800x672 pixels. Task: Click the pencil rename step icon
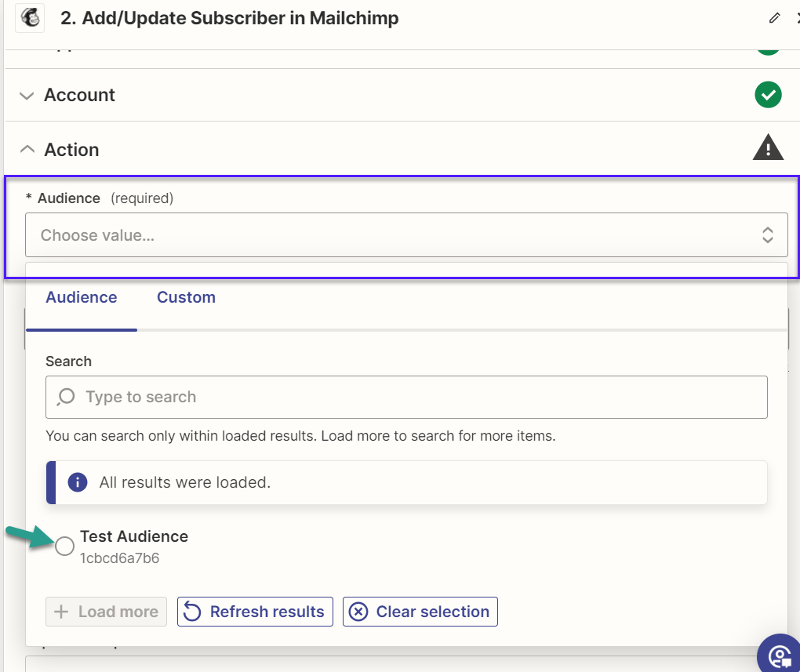click(x=774, y=18)
